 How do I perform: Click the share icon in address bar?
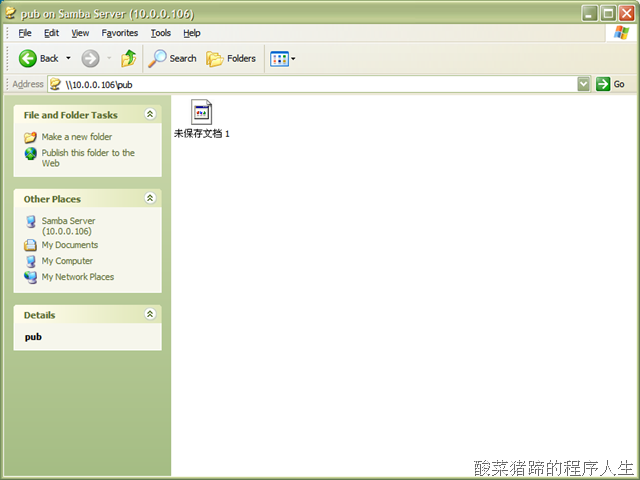55,84
